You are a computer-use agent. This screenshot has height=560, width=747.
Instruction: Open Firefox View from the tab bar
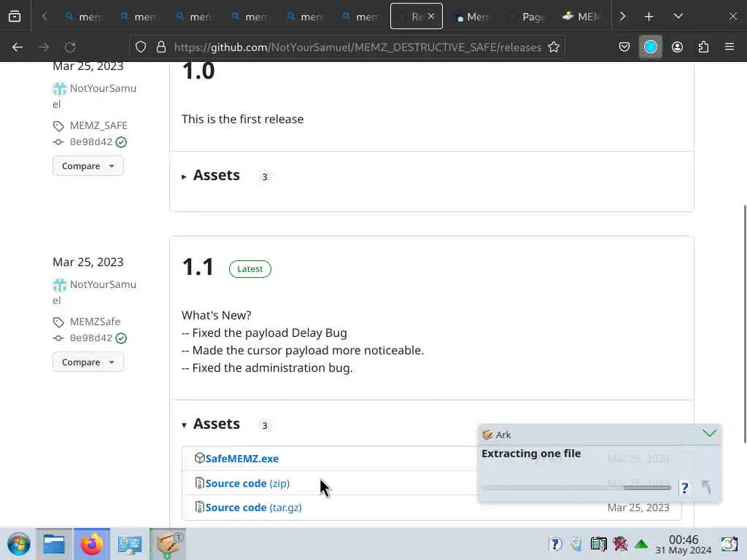[15, 17]
